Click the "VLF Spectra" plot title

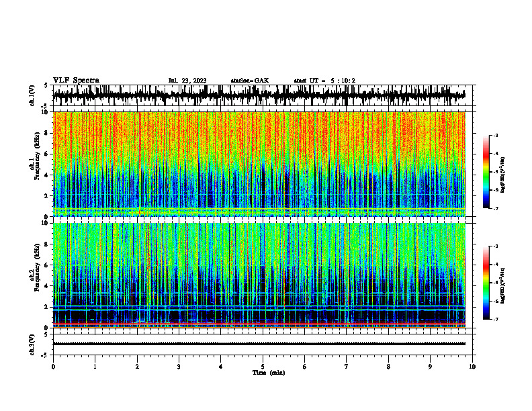(76, 81)
